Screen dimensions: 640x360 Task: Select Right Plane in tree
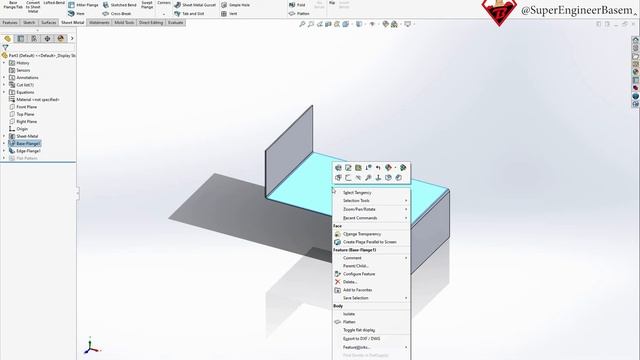(x=23, y=122)
